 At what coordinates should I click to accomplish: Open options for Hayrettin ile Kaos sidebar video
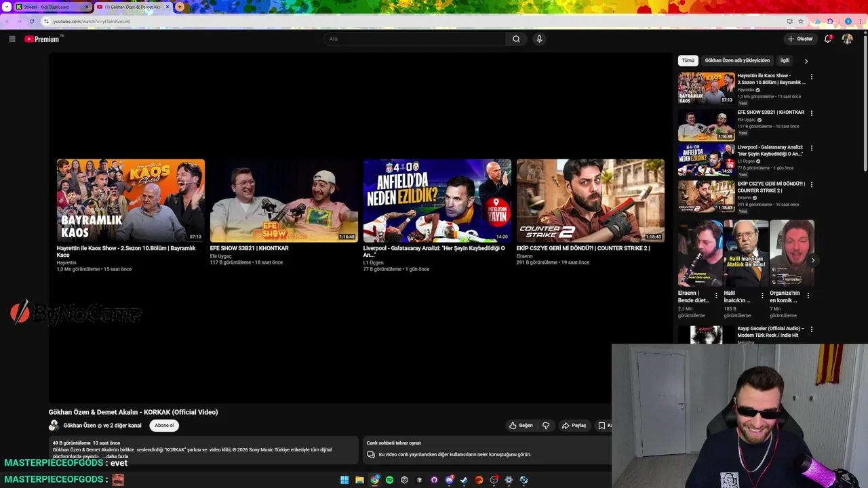click(811, 77)
